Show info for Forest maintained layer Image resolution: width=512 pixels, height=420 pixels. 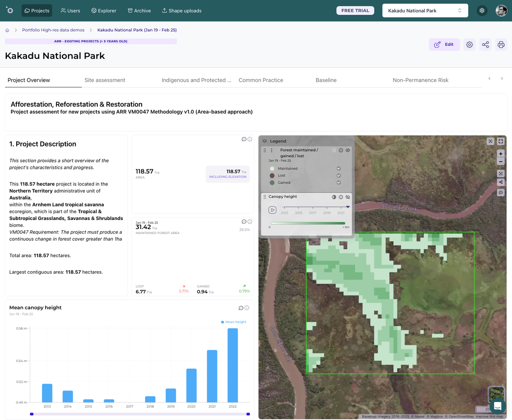(341, 151)
